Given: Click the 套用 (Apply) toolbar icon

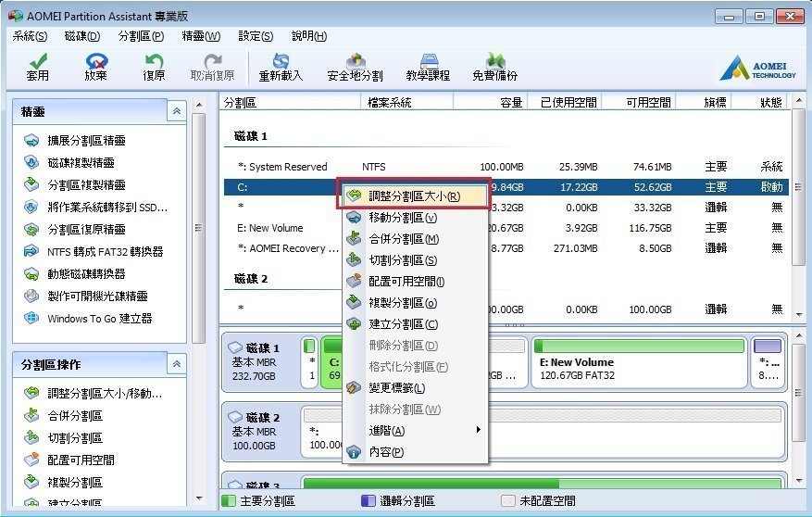Looking at the screenshot, I should tap(37, 68).
